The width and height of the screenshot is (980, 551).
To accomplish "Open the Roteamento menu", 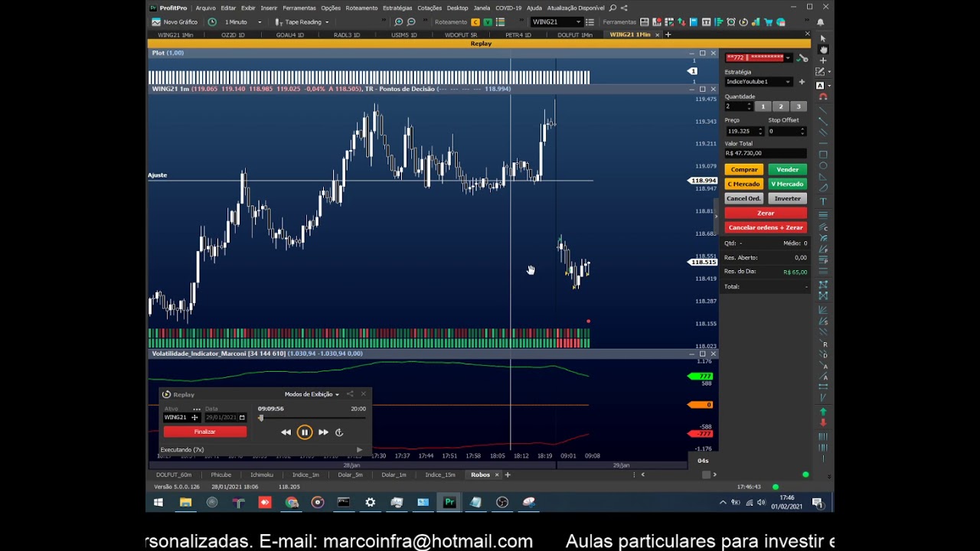I will click(361, 8).
